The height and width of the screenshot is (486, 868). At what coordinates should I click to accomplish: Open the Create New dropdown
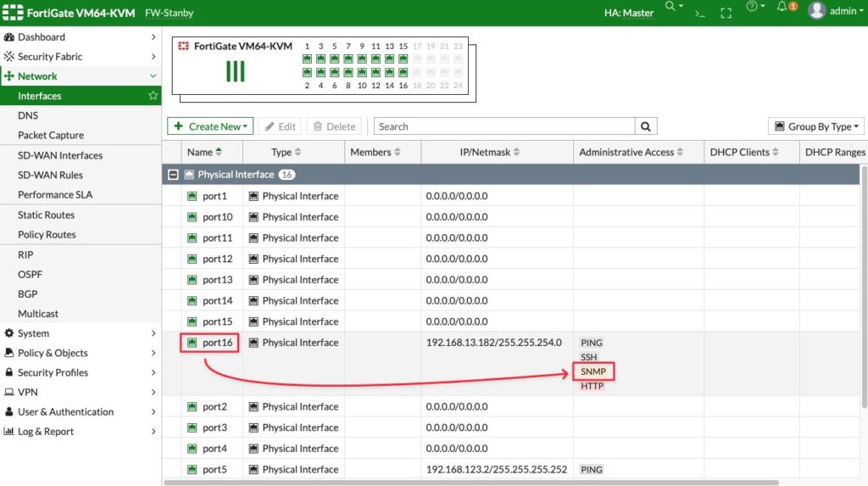tap(210, 126)
